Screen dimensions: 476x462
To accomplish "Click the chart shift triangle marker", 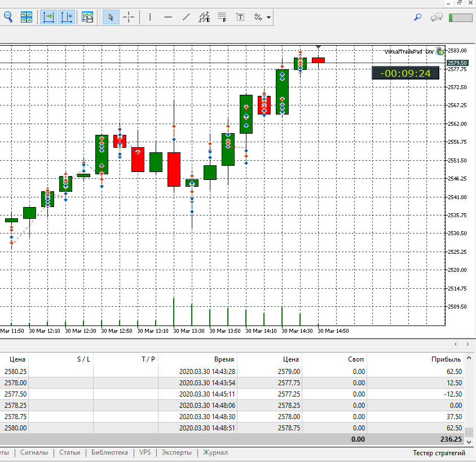I will 318,47.
